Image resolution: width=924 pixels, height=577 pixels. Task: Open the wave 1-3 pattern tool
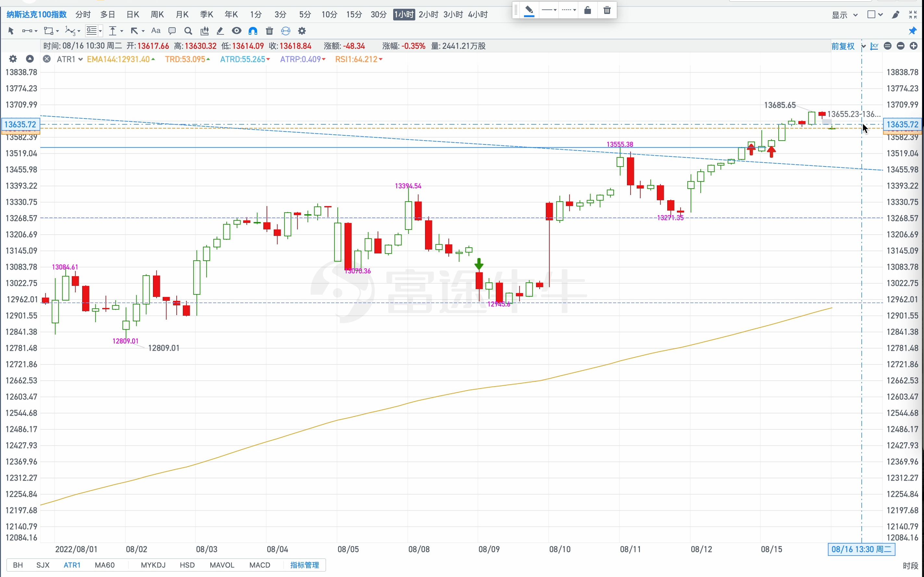click(72, 31)
